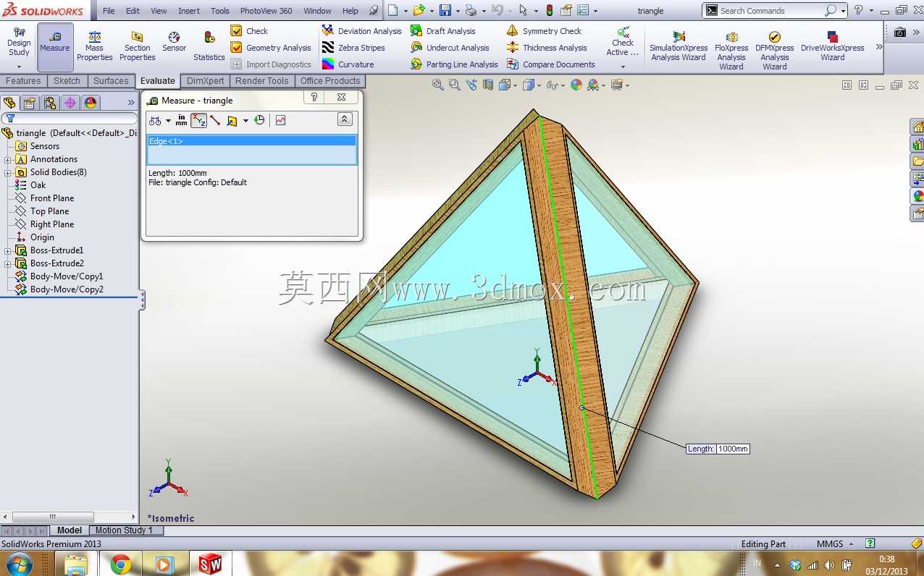
Task: Run Undercut Analysis
Action: pos(450,48)
